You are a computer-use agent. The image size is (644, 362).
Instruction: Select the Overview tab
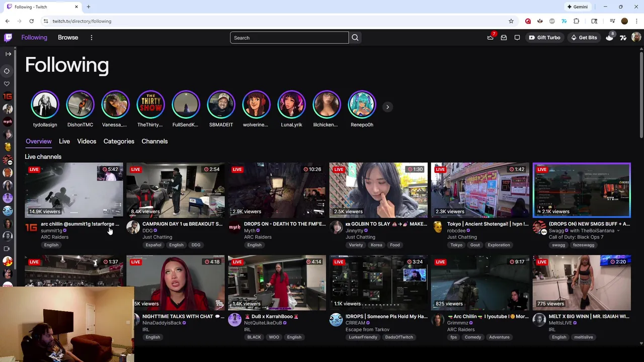(39, 141)
